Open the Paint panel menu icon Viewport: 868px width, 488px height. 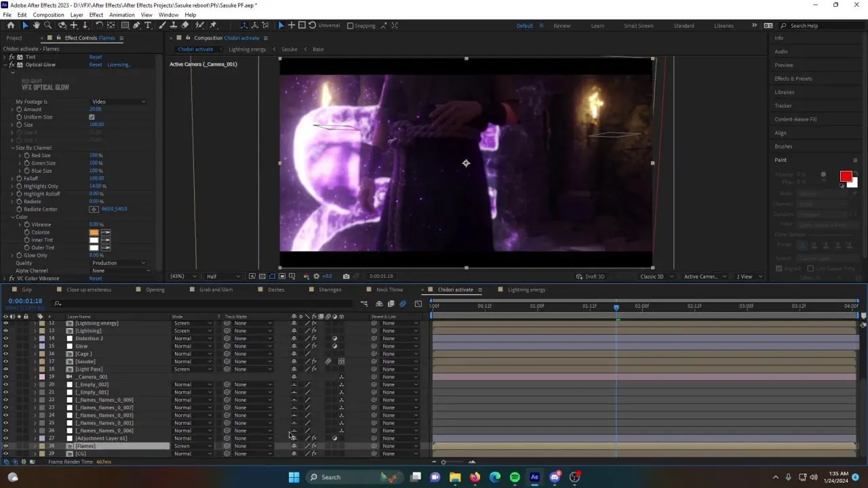click(x=855, y=160)
